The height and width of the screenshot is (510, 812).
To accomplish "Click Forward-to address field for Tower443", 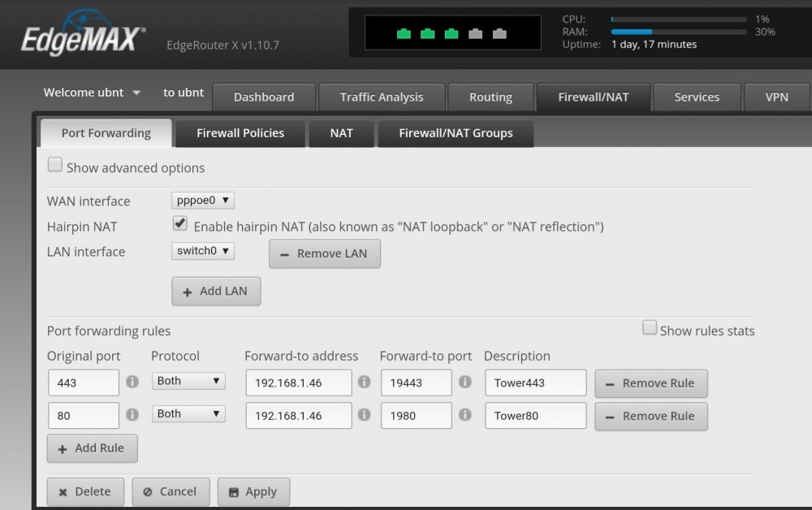I will point(299,382).
